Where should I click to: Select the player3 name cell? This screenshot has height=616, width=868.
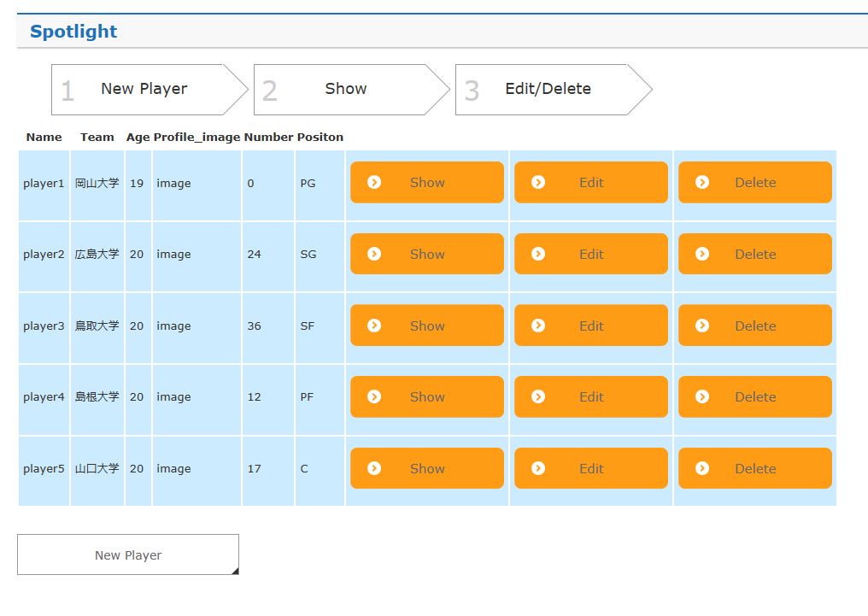coord(44,326)
